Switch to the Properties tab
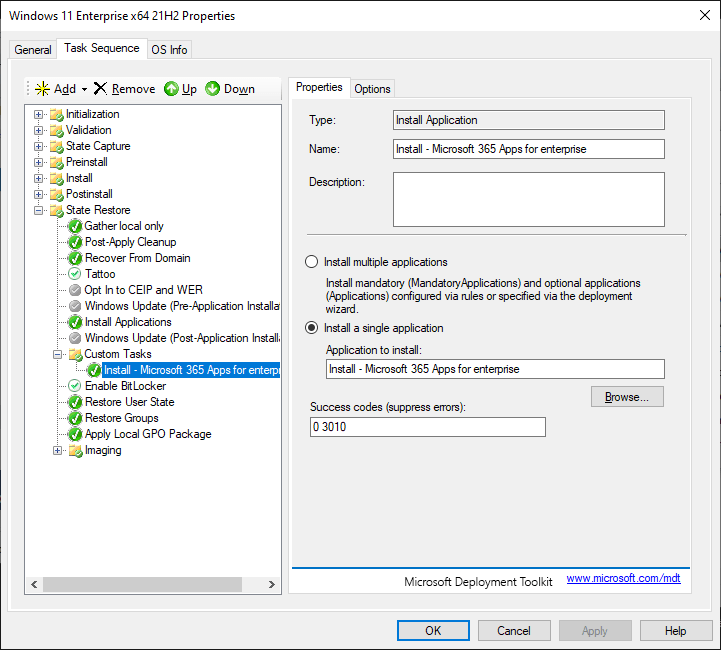 click(x=319, y=87)
